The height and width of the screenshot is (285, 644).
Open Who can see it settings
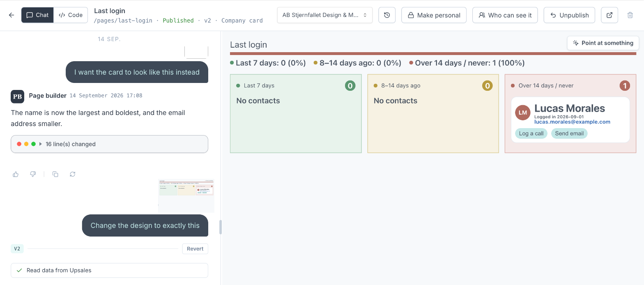505,15
